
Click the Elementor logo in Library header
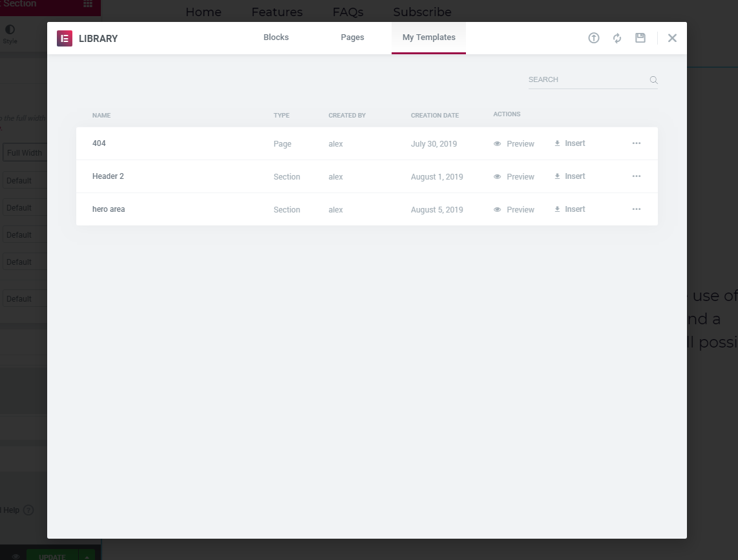pyautogui.click(x=65, y=38)
